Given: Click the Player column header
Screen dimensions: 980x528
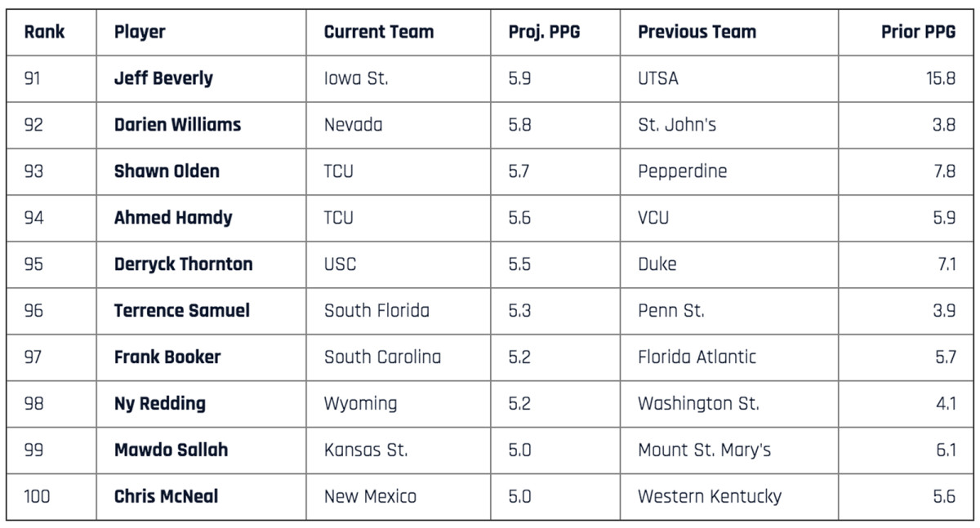Looking at the screenshot, I should coord(140,33).
